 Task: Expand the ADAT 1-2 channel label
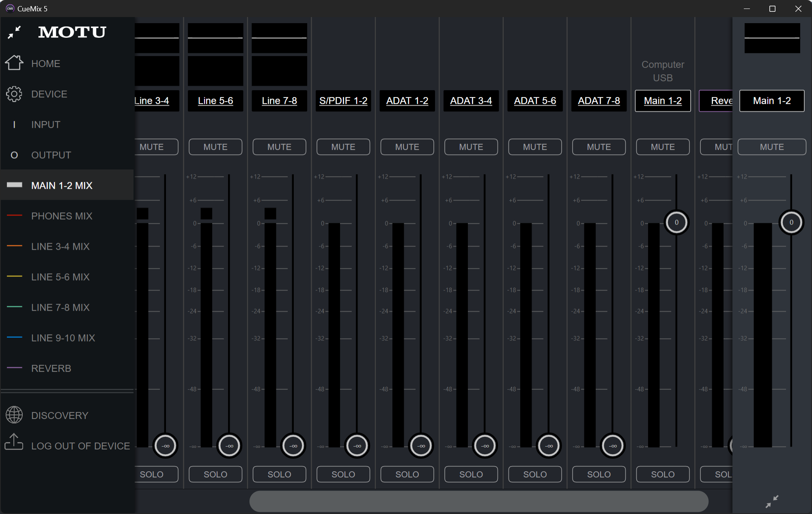407,101
